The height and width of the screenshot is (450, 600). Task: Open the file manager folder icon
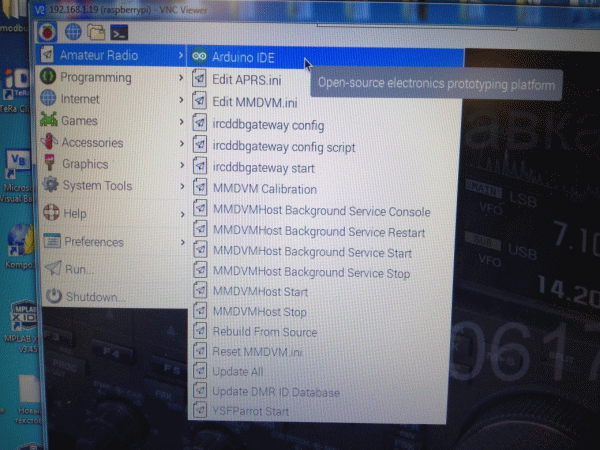[96, 33]
